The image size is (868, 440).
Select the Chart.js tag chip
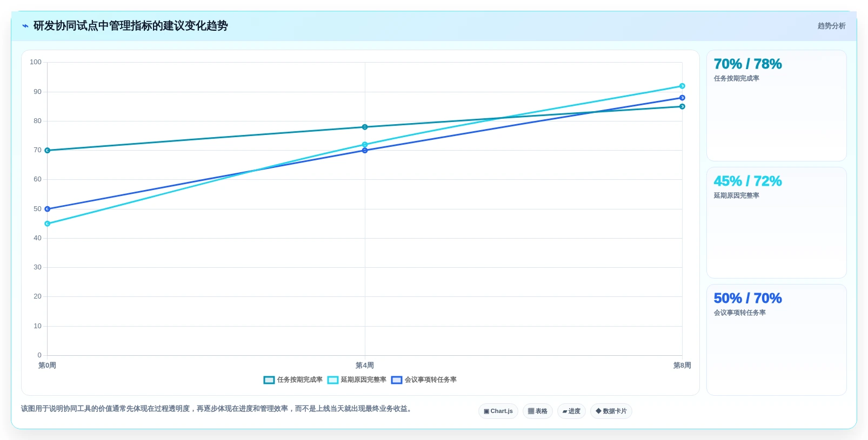498,411
